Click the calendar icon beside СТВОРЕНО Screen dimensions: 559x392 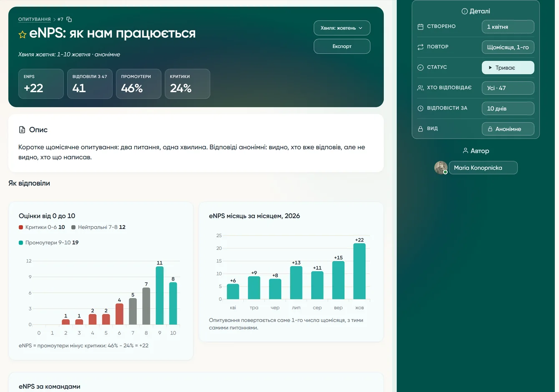pyautogui.click(x=421, y=27)
